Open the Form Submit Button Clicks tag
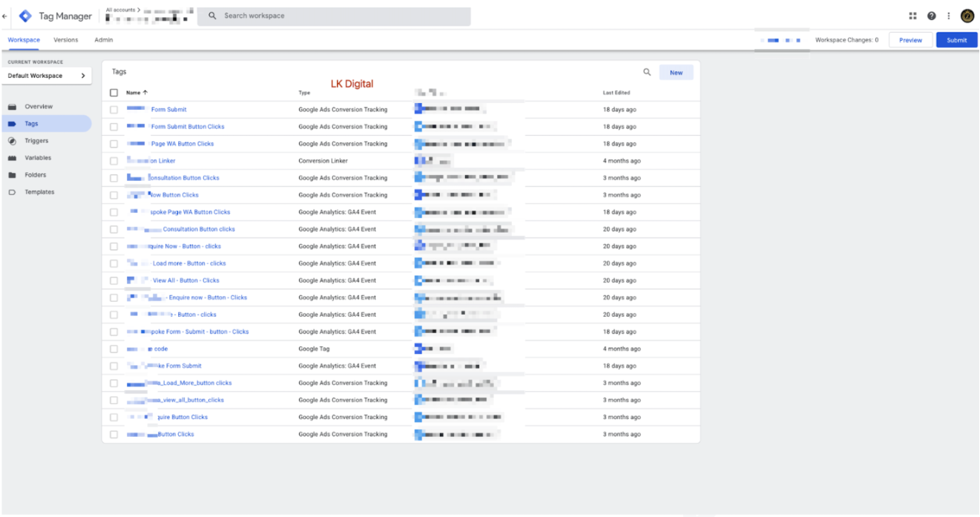Screen dimensions: 980x517 pos(188,127)
